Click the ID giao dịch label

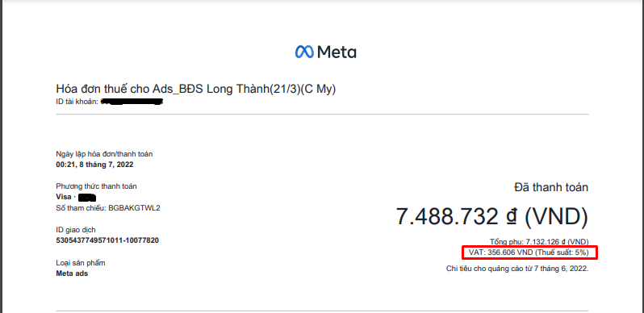76,230
